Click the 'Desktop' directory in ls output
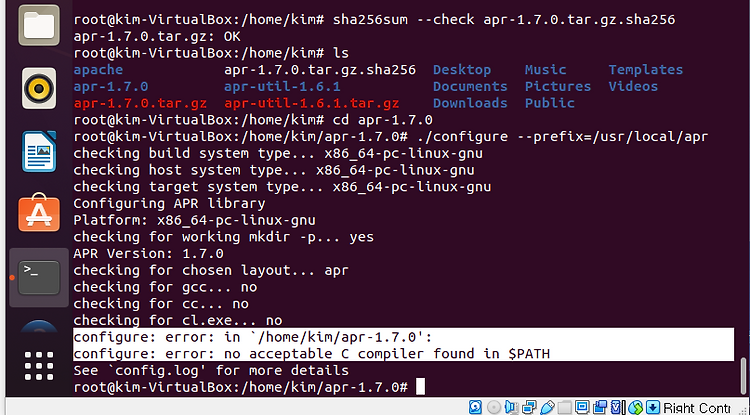Image resolution: width=750 pixels, height=415 pixels. [462, 70]
